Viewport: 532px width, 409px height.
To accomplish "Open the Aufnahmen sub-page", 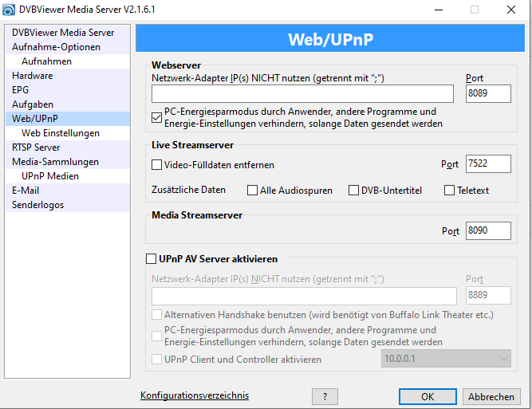I will tap(68, 61).
